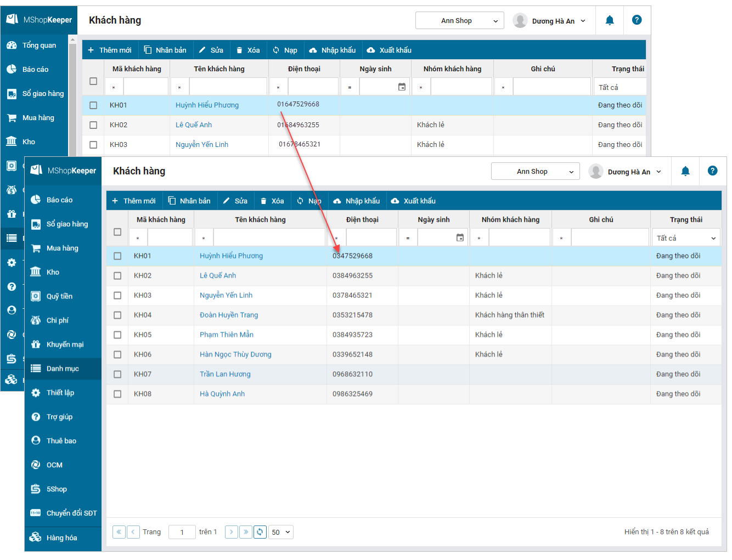Click the page number input field
The image size is (732, 560).
(182, 532)
